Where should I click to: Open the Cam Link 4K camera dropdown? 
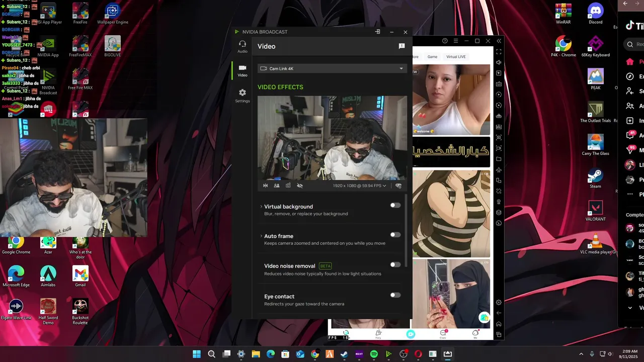[332, 68]
